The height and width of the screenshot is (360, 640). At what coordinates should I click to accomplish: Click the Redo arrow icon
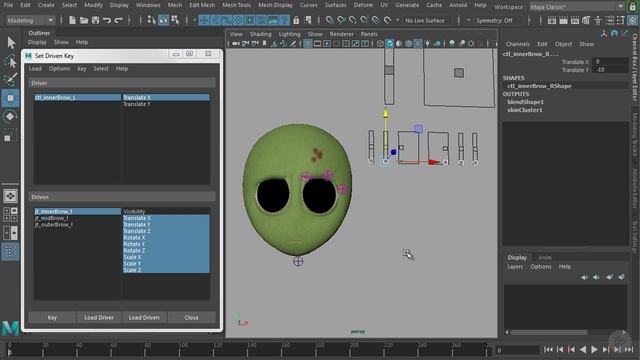click(119, 20)
